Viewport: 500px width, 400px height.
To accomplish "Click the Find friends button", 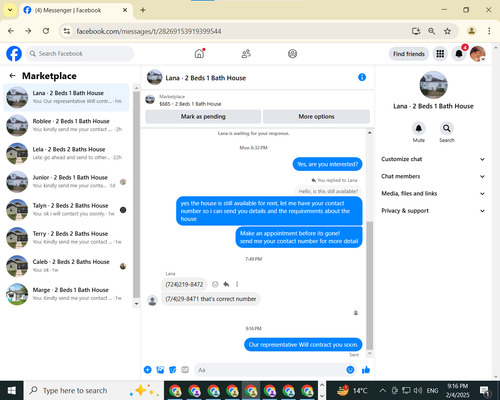I will [x=409, y=54].
